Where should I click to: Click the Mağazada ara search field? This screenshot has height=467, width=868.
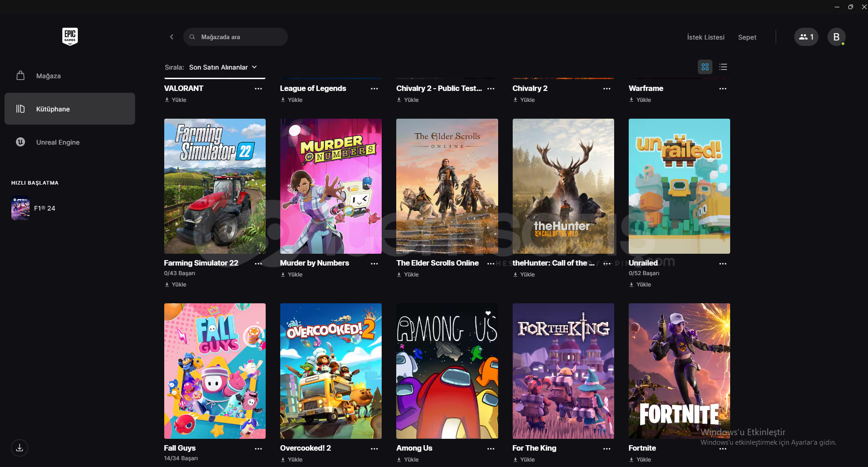[x=235, y=37]
